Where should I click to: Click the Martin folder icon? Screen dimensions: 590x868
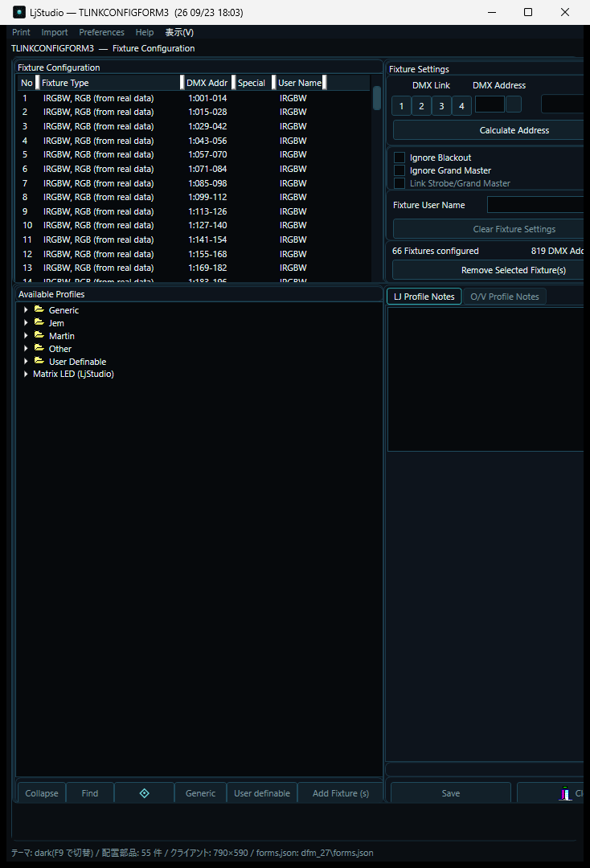(x=39, y=335)
